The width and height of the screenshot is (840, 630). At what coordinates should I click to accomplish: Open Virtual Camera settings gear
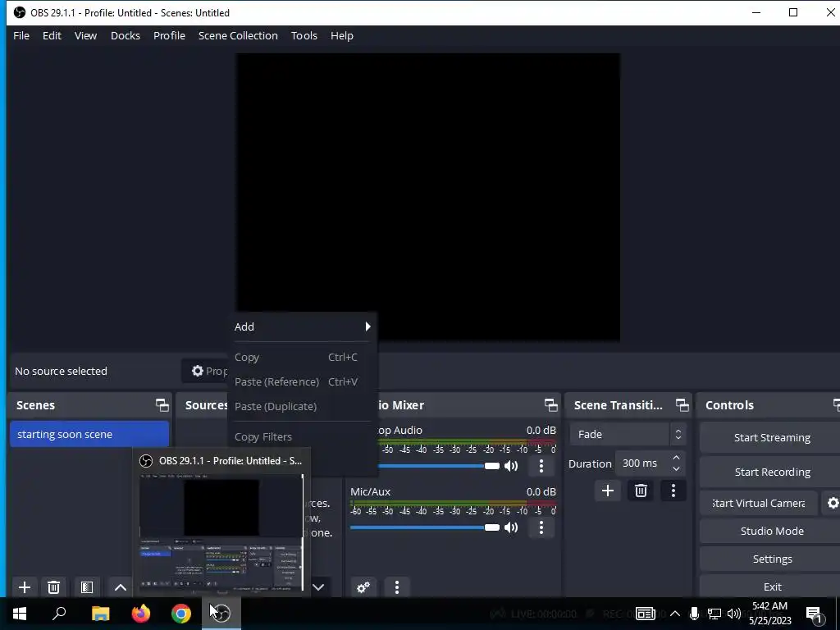click(833, 503)
